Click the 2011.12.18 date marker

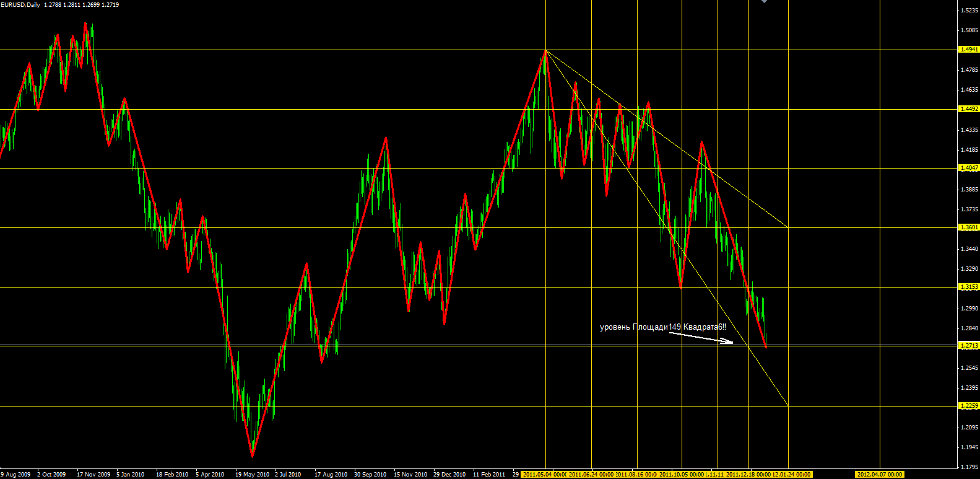(x=748, y=475)
